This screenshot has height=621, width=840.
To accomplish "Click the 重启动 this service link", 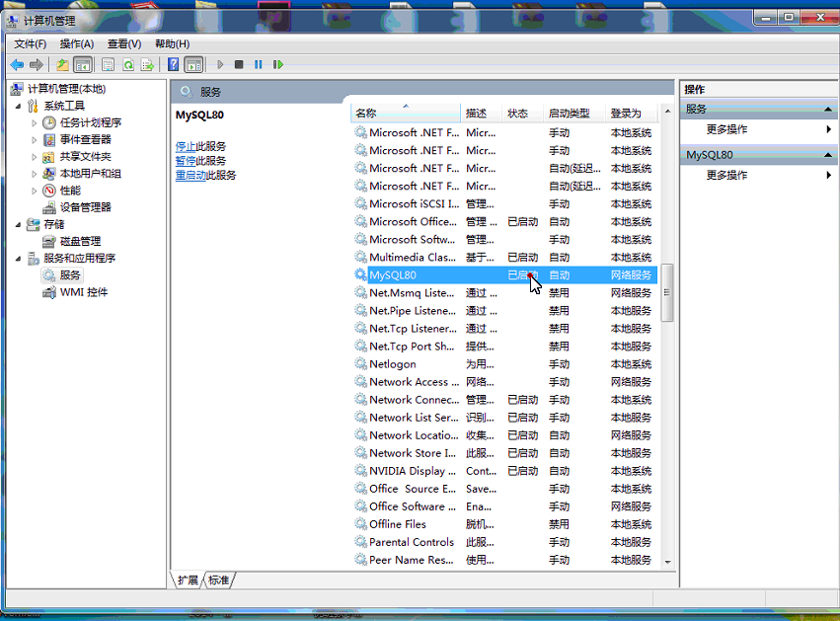I will pyautogui.click(x=191, y=175).
